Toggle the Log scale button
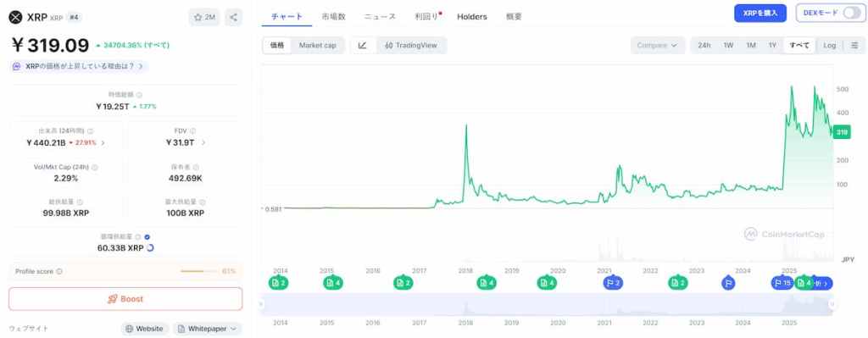Screen dimensions: 868x338 coord(829,46)
